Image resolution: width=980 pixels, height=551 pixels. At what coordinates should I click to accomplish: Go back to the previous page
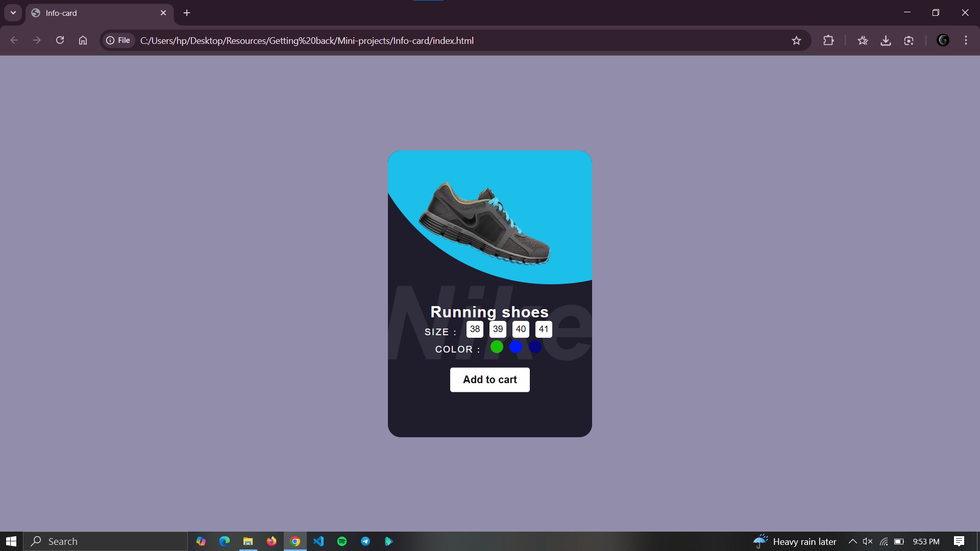tap(14, 40)
